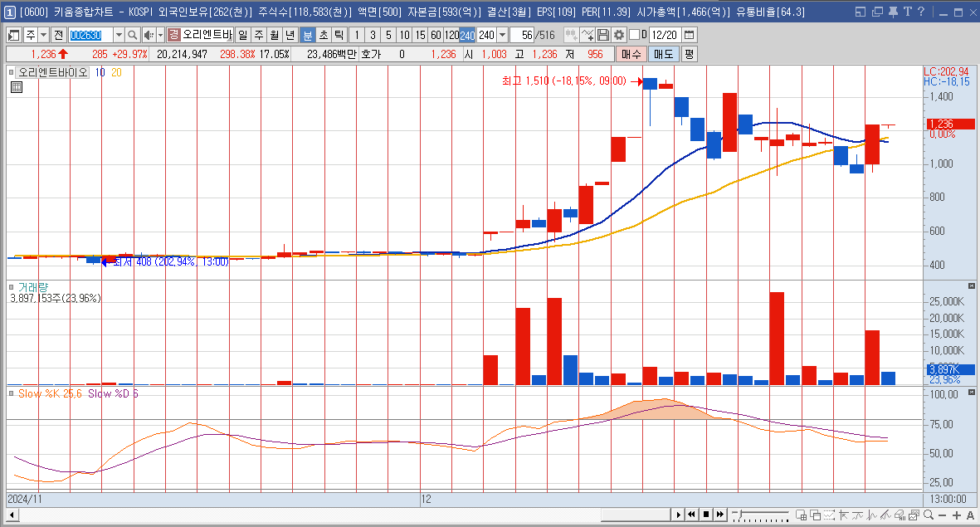980x527 pixels.
Task: Click the dashed-box chart area icon
Action: click(829, 515)
